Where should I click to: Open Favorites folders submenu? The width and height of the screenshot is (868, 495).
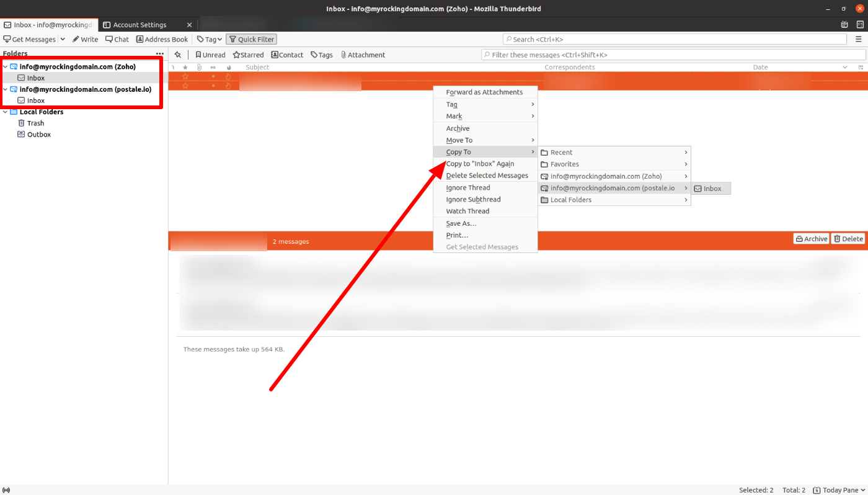614,164
